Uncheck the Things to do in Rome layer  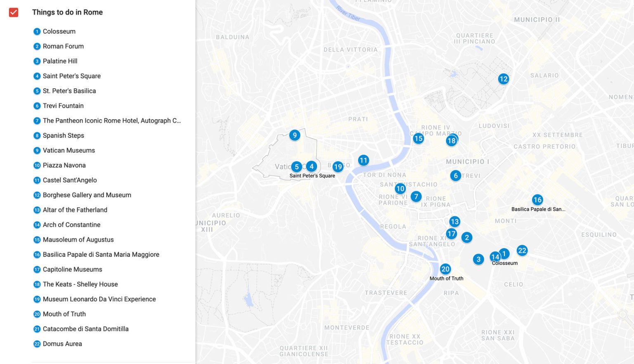pos(14,12)
